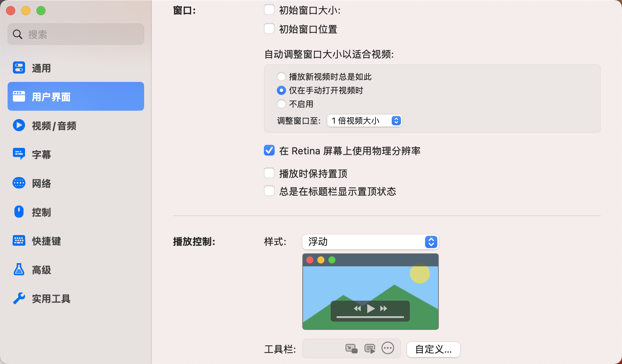
Task: Enable the 初始窗口大小 checkbox
Action: [x=269, y=9]
